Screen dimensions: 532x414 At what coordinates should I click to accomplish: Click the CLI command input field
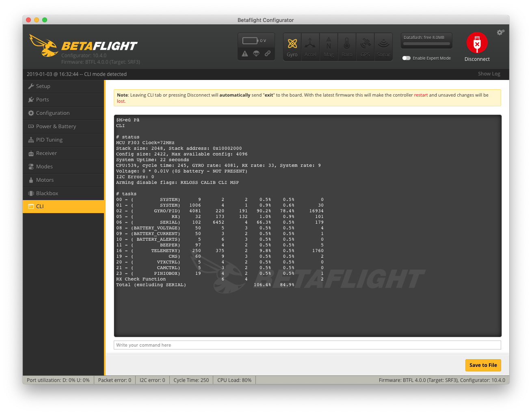[x=307, y=345]
